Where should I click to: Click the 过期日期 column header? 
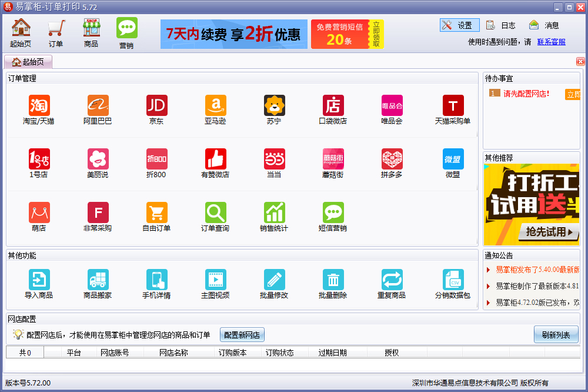pos(333,353)
